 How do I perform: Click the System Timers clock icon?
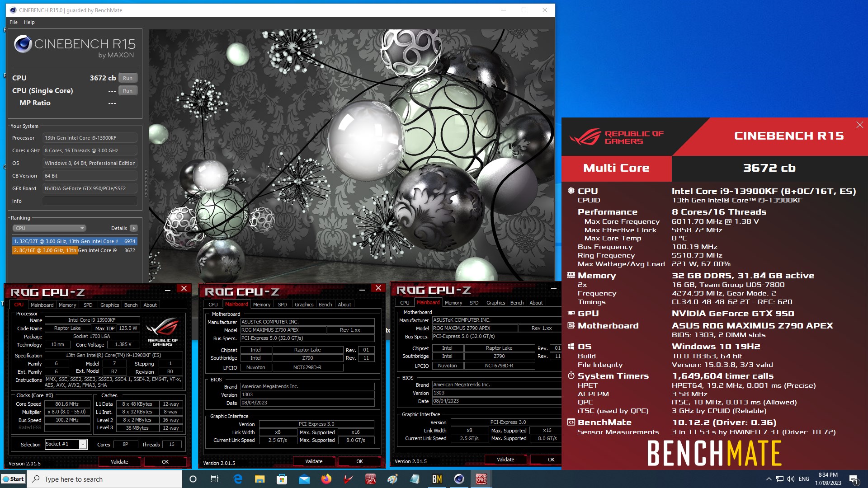pyautogui.click(x=571, y=375)
